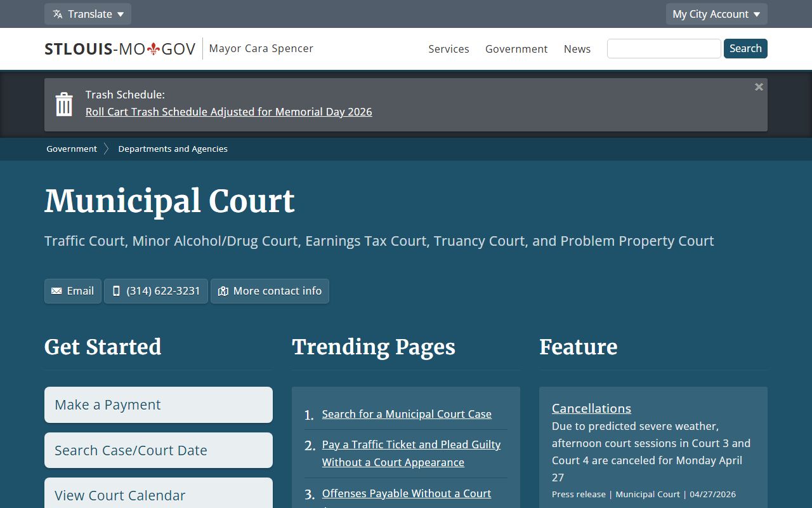Open Search for a Municipal Court Case
Viewport: 812px width, 508px height.
click(x=407, y=414)
